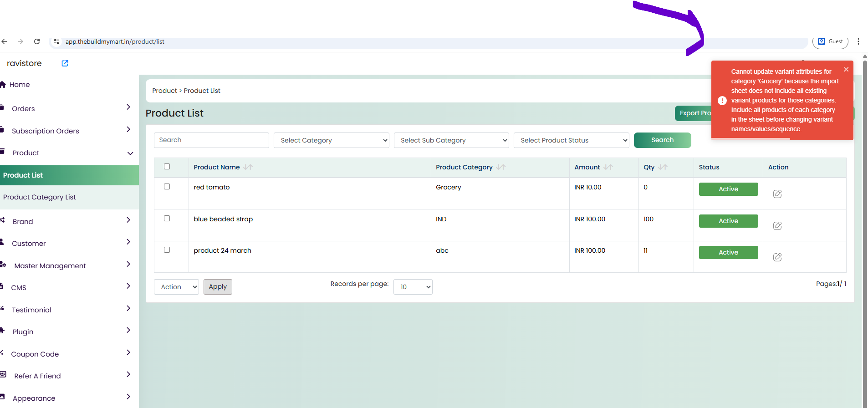
Task: Open the Select Sub Category dropdown
Action: [x=451, y=140]
